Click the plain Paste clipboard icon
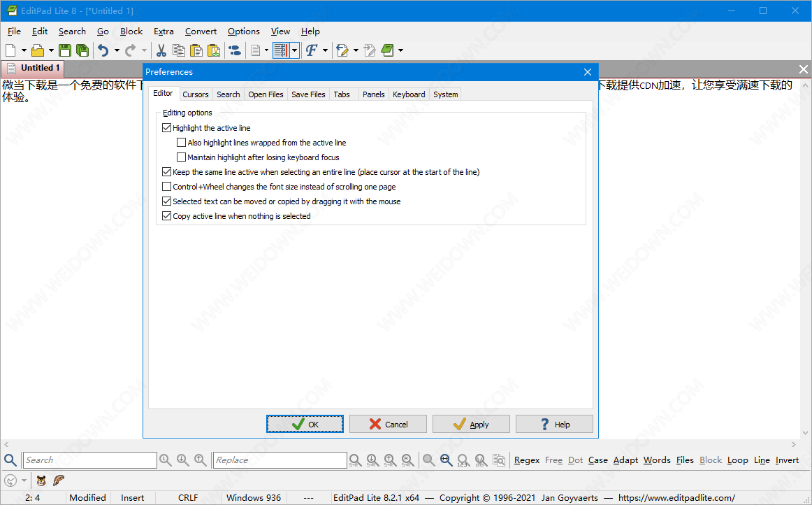Viewport: 812px width, 505px height. (x=196, y=50)
